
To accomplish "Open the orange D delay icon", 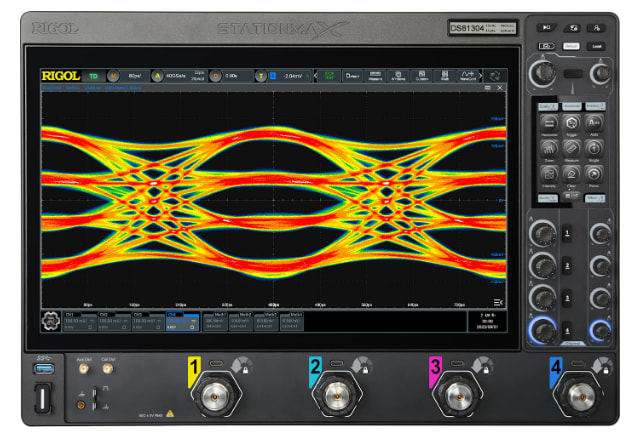I will click(216, 76).
